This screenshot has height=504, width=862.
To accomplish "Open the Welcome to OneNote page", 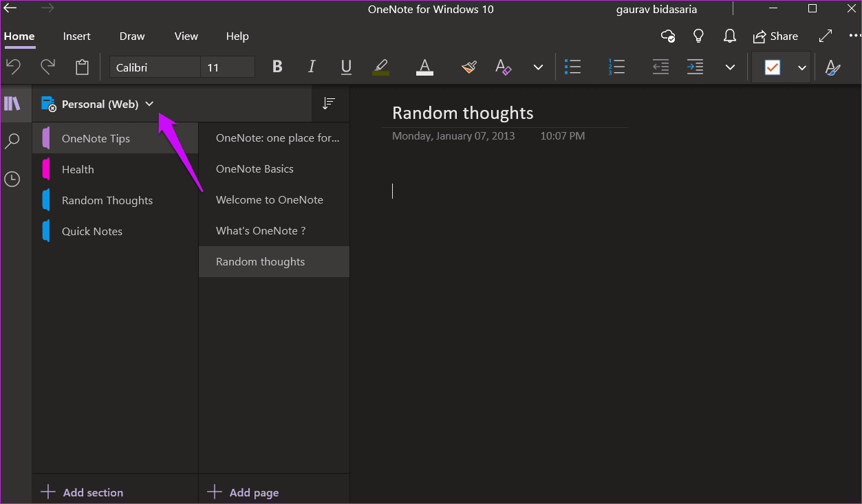I will pos(274,199).
